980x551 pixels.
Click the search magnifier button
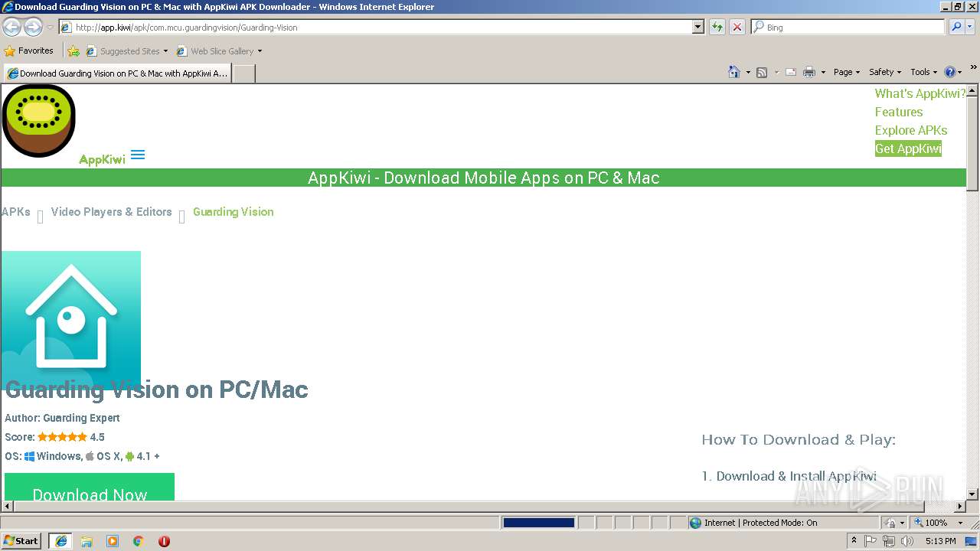(x=956, y=27)
